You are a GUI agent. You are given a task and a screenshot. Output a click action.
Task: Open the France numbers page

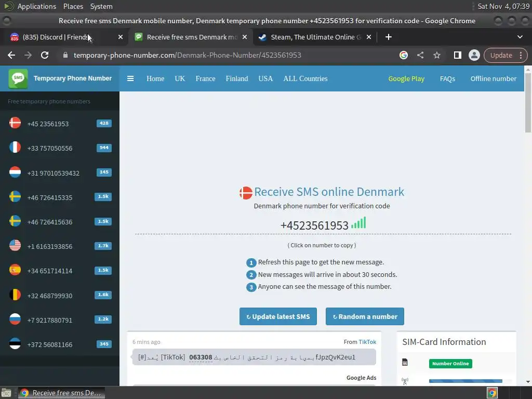tap(205, 79)
